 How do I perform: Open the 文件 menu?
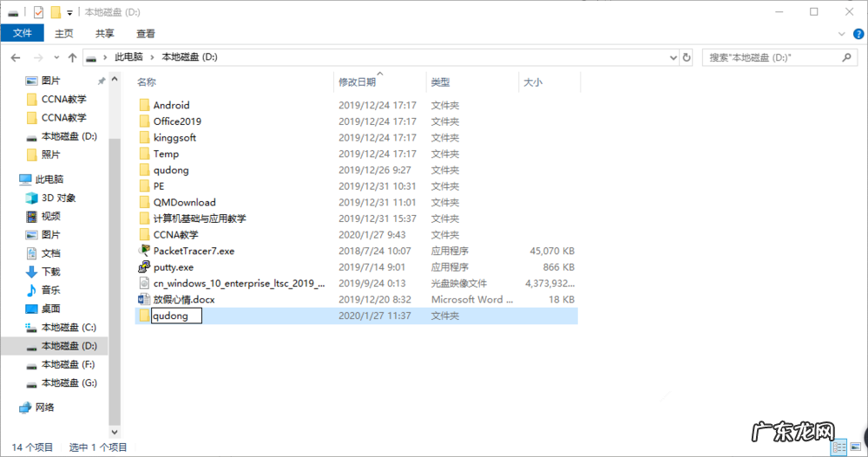tap(23, 33)
